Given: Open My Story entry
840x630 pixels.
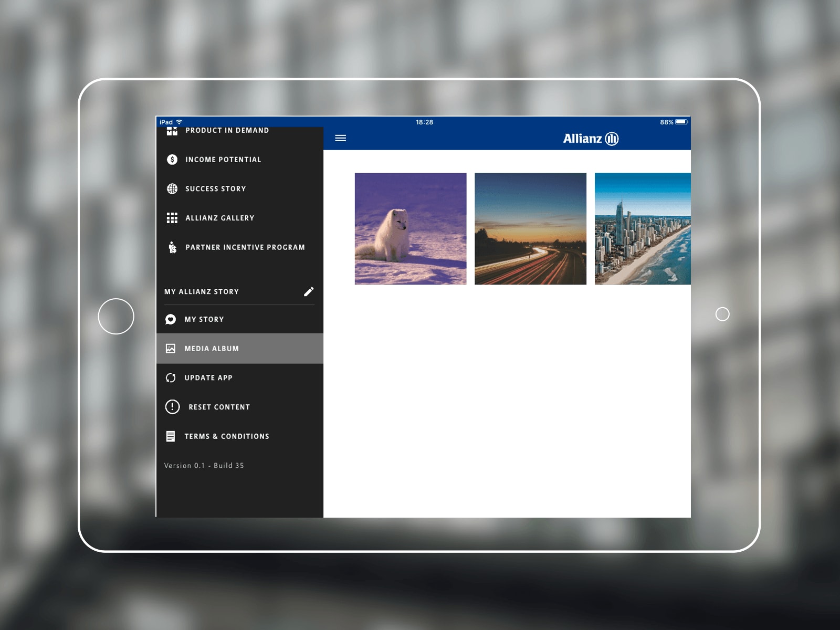Looking at the screenshot, I should click(x=239, y=319).
